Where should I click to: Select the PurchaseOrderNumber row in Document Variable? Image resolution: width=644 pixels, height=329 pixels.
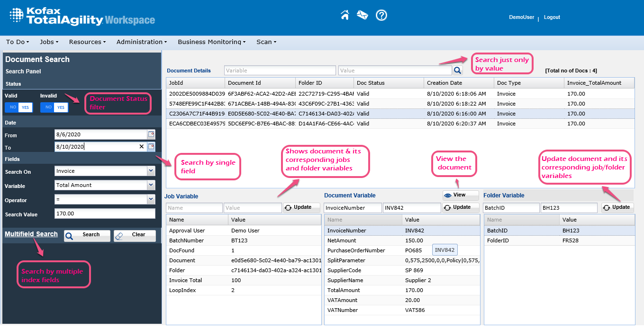(x=356, y=250)
